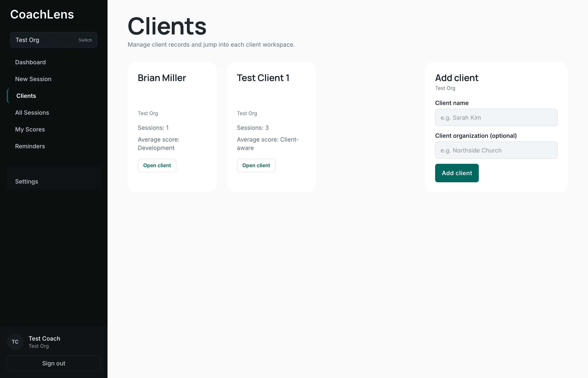
Task: Select Clients in the sidebar
Action: click(26, 96)
